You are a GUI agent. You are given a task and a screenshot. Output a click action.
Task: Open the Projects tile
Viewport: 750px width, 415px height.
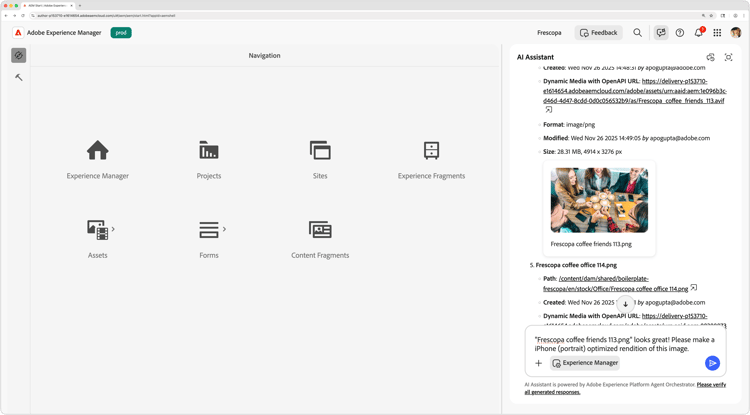coord(209,160)
